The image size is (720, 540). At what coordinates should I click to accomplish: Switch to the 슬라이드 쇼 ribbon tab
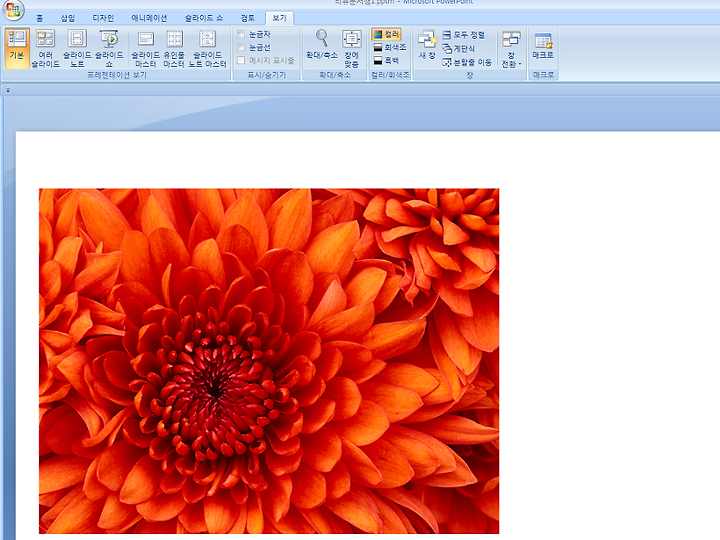tap(203, 18)
